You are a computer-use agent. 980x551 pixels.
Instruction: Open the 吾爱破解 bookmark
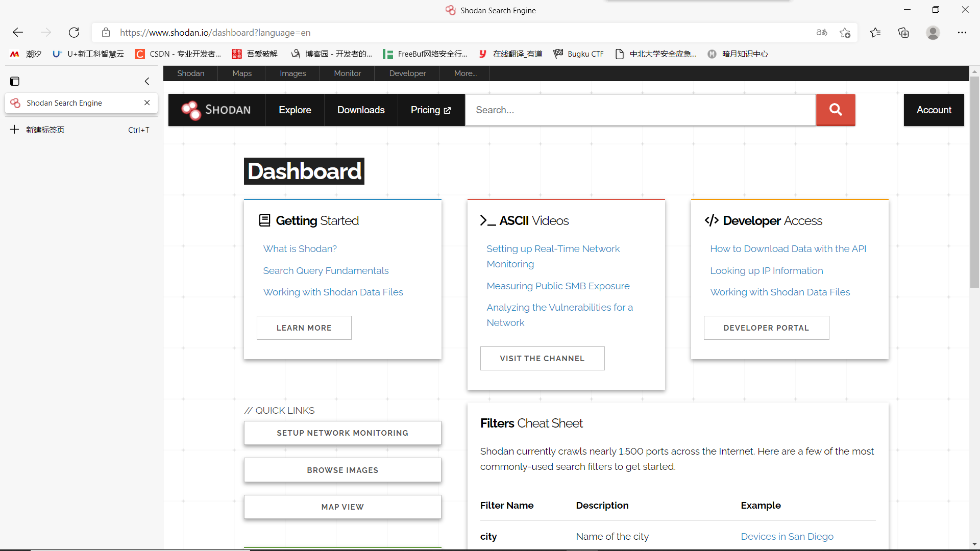tap(255, 54)
